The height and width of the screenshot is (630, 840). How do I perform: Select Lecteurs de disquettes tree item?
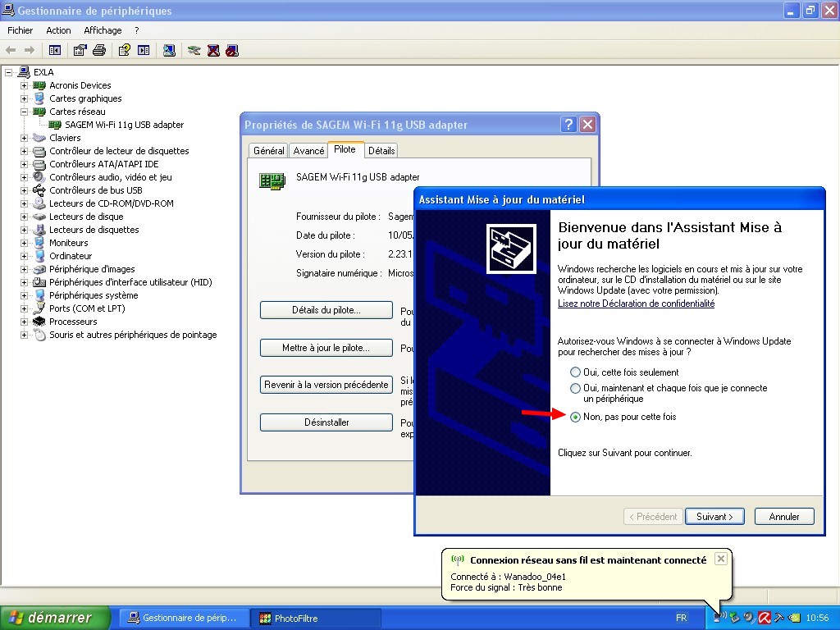pyautogui.click(x=94, y=230)
